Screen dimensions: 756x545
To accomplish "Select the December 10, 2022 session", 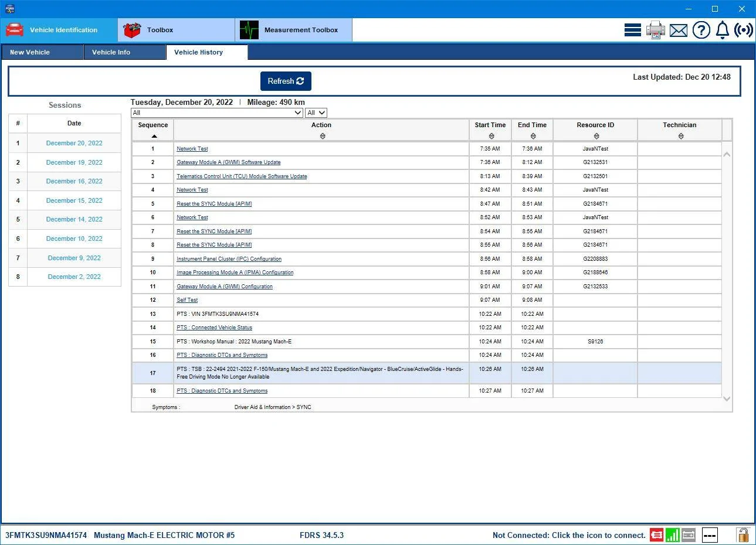I will point(74,239).
